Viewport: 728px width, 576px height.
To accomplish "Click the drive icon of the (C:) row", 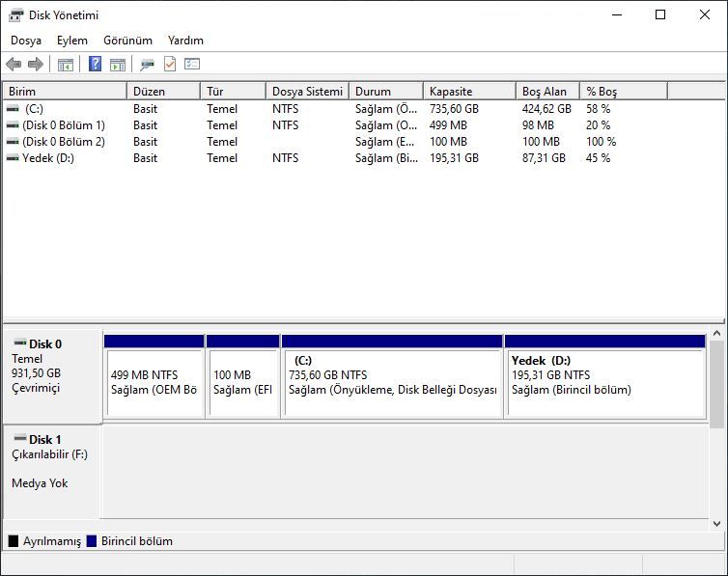I will [x=13, y=108].
